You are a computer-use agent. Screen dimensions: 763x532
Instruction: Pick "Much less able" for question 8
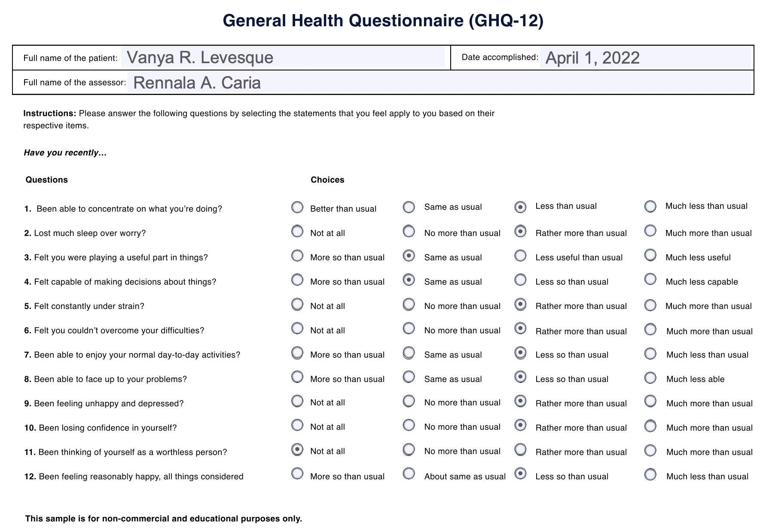(650, 377)
